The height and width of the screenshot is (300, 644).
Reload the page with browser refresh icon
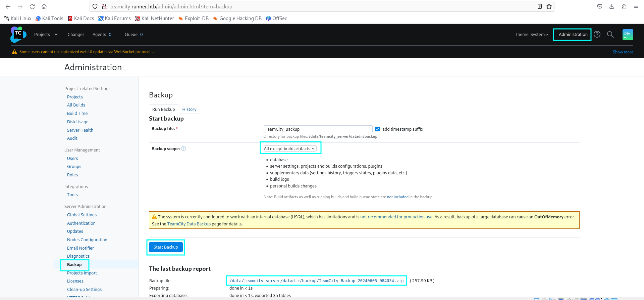click(x=32, y=6)
